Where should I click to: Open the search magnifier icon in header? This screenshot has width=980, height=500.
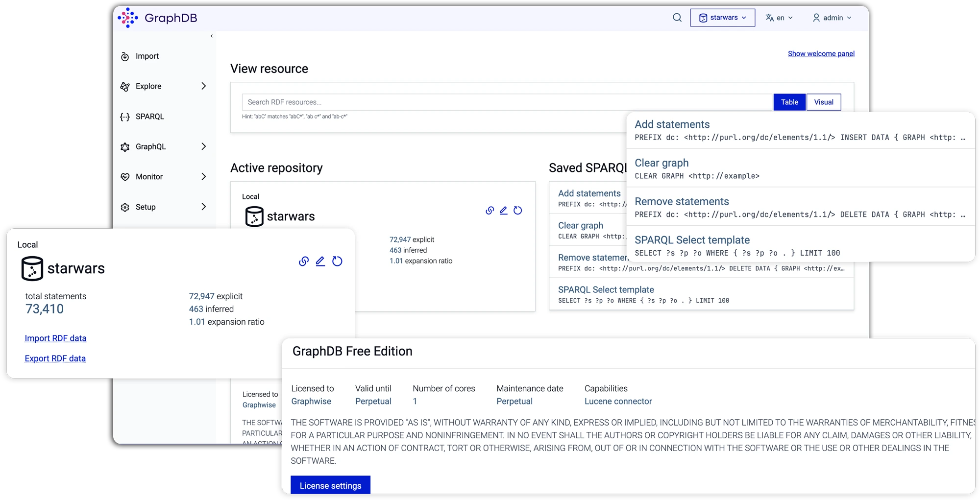click(677, 18)
